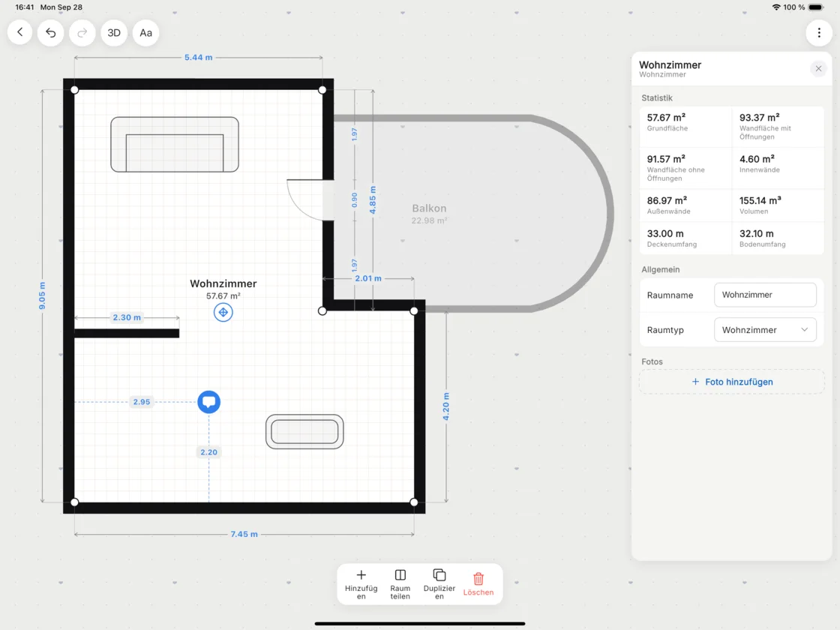Open the three-dot more options menu
840x630 pixels.
[818, 33]
